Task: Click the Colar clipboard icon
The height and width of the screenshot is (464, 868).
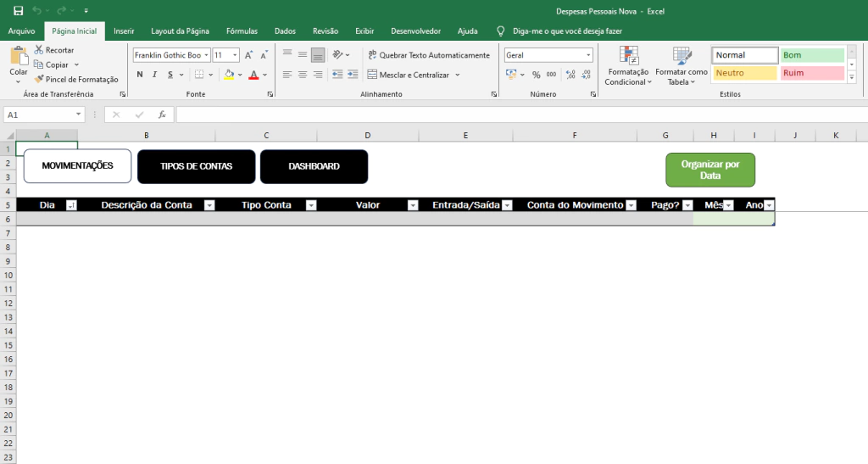Action: 19,57
